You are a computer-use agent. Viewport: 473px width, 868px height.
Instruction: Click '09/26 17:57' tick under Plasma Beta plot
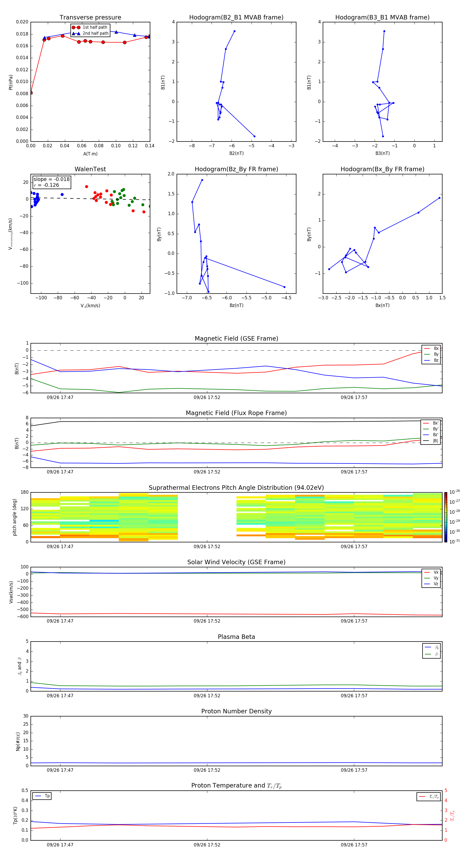(354, 695)
